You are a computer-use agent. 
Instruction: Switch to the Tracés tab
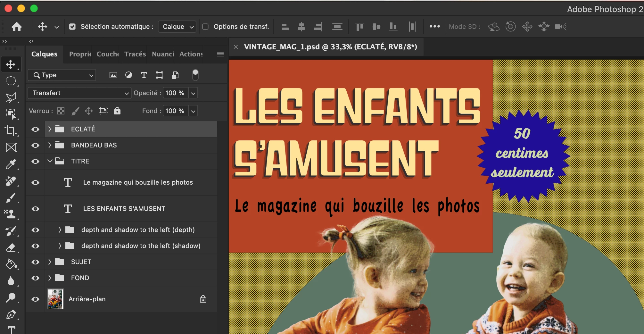(x=135, y=54)
